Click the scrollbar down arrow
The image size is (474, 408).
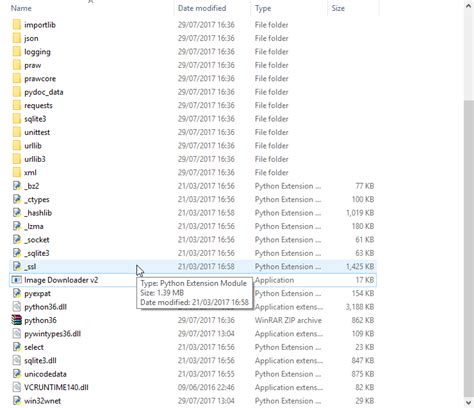pyautogui.click(x=469, y=402)
